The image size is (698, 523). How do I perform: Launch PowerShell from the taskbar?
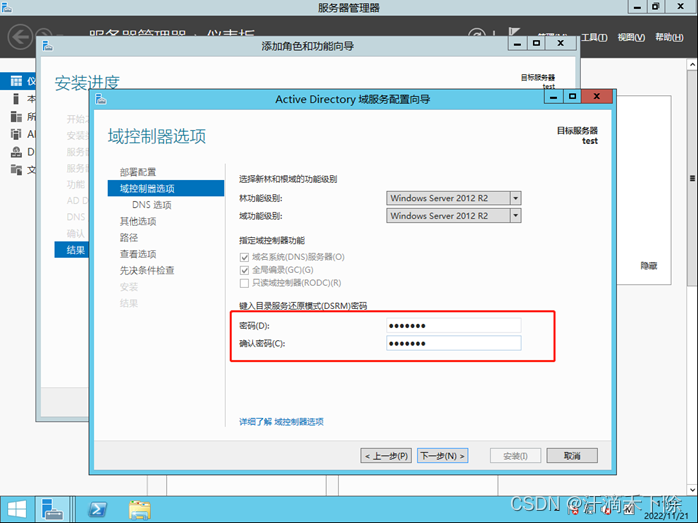[97, 509]
